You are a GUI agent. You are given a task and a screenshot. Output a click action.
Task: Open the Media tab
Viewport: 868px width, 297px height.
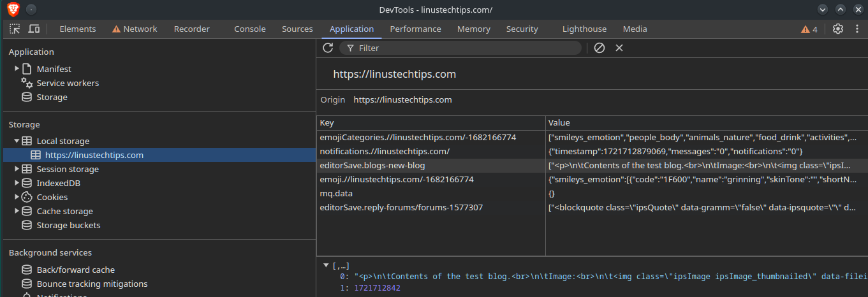pyautogui.click(x=635, y=29)
